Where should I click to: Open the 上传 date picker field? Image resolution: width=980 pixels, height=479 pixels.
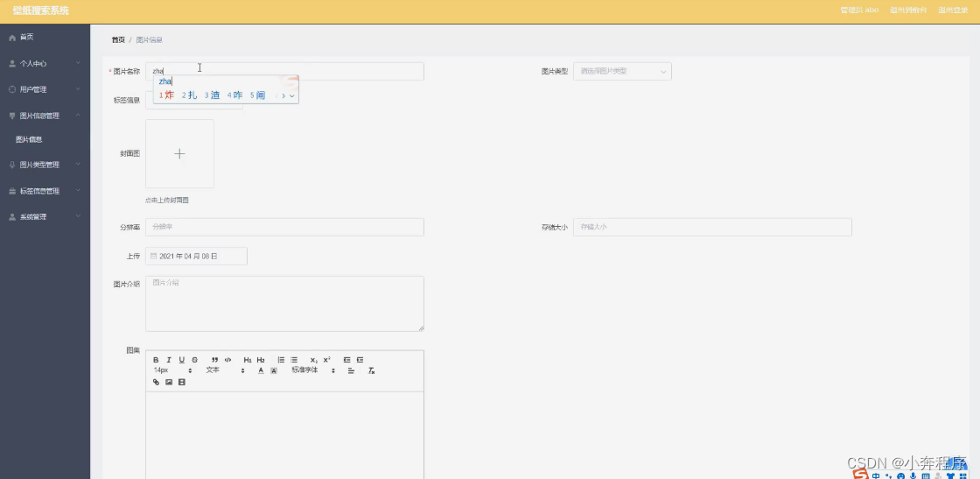(196, 257)
